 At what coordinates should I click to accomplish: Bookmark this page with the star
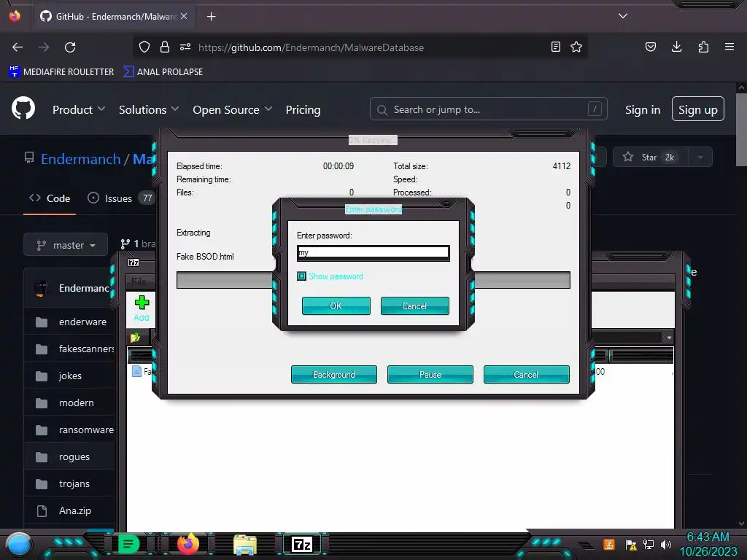tap(576, 47)
